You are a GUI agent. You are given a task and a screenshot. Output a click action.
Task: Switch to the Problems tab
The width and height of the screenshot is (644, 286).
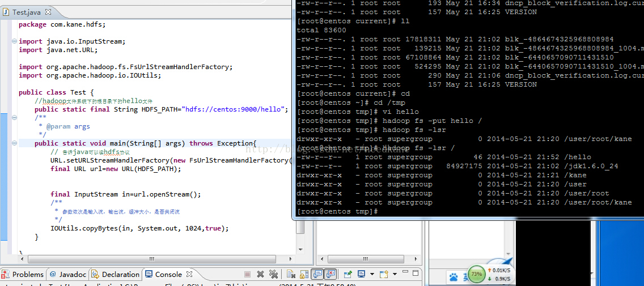tap(23, 274)
